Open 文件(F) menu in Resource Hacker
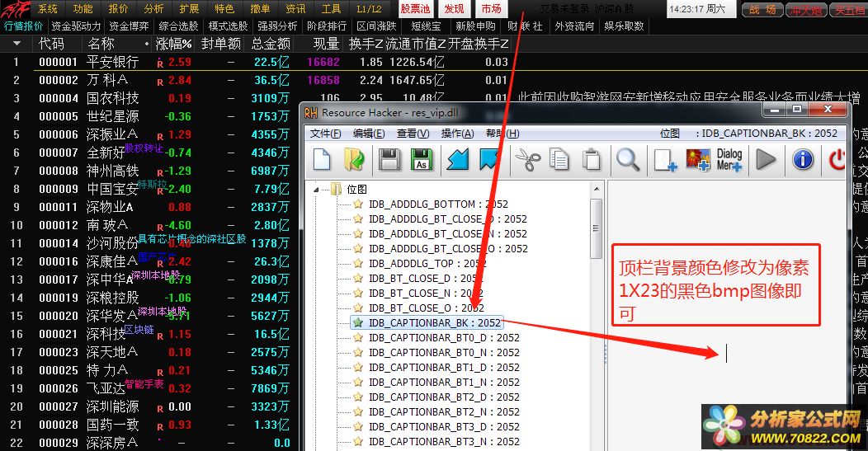Screen dimensions: 868x451 pyautogui.click(x=325, y=134)
